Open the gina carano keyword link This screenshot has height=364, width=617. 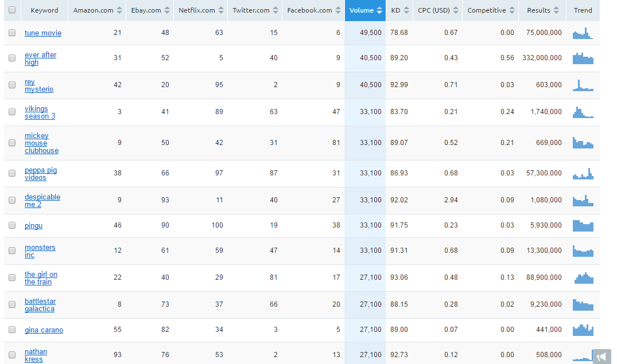[44, 330]
